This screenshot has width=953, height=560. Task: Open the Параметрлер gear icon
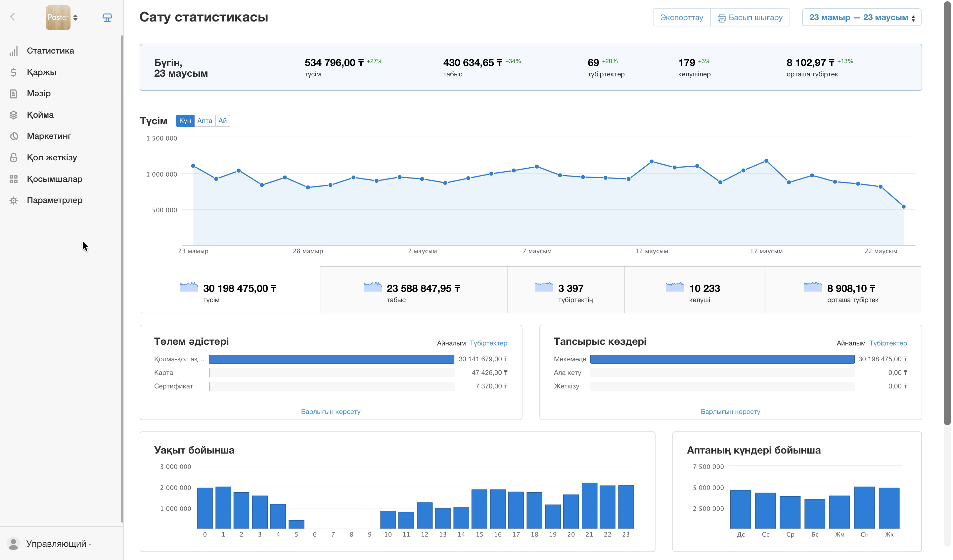tap(14, 200)
